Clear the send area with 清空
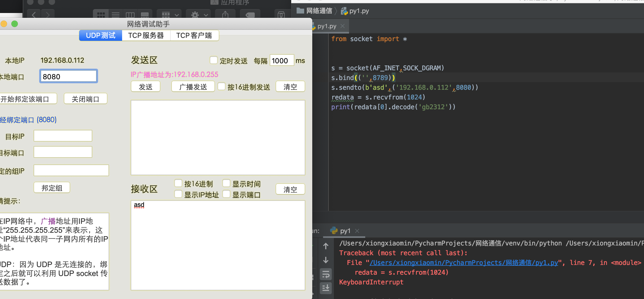This screenshot has width=644, height=299. tap(290, 87)
